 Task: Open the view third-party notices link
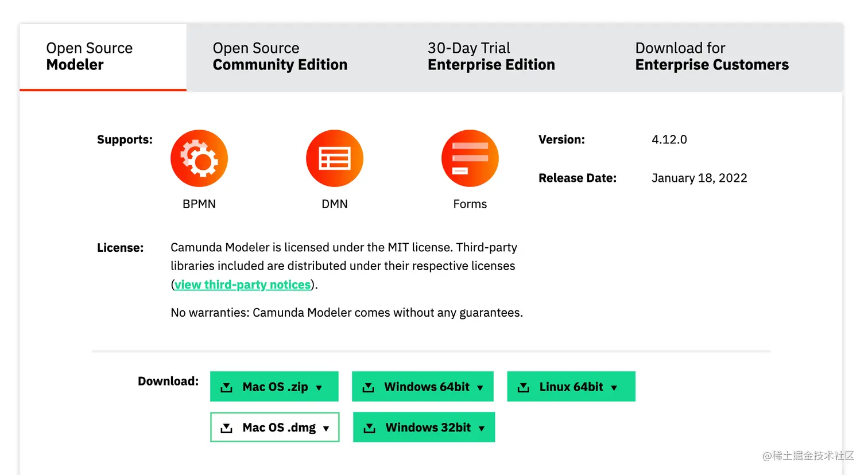coord(242,285)
